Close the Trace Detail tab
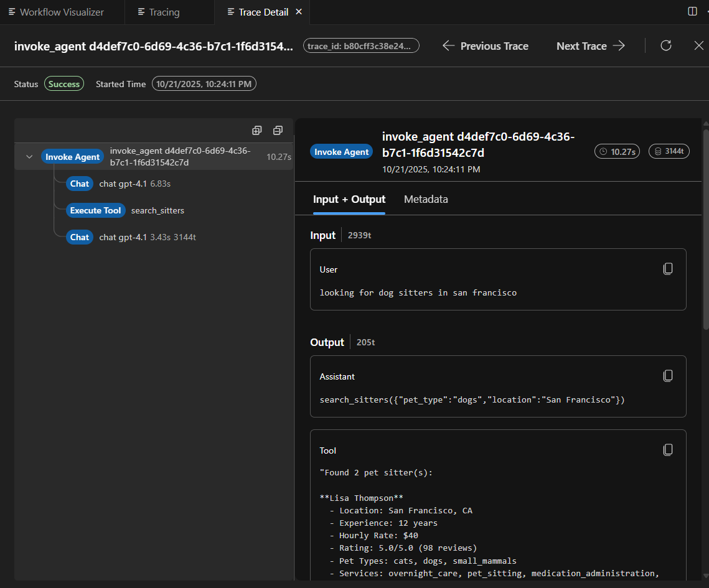 click(299, 12)
